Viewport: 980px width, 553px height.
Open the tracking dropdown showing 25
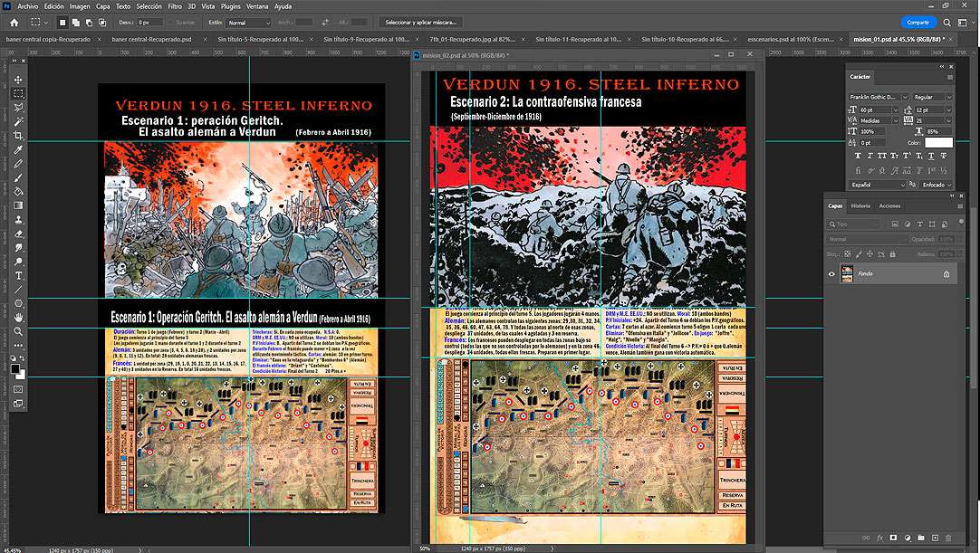[x=948, y=120]
